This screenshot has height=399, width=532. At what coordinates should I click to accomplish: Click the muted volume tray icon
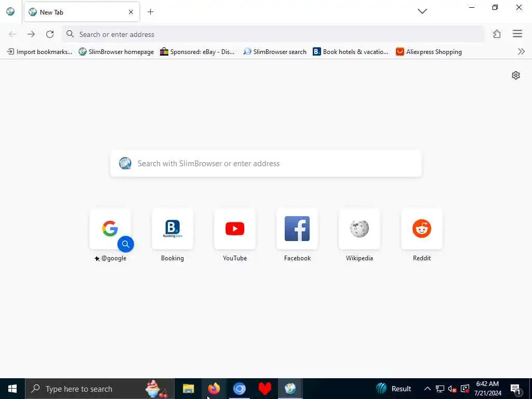pyautogui.click(x=453, y=389)
